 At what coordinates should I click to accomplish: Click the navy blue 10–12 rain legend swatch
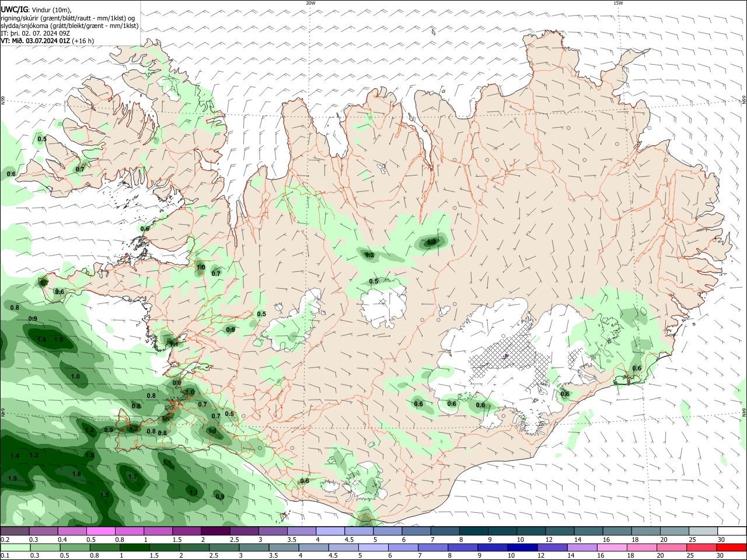(x=522, y=548)
